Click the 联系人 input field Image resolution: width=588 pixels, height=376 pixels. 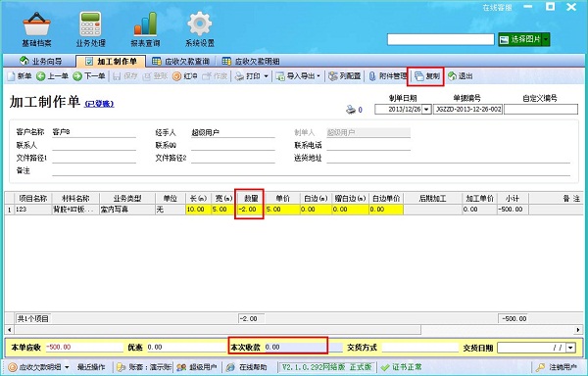94,145
